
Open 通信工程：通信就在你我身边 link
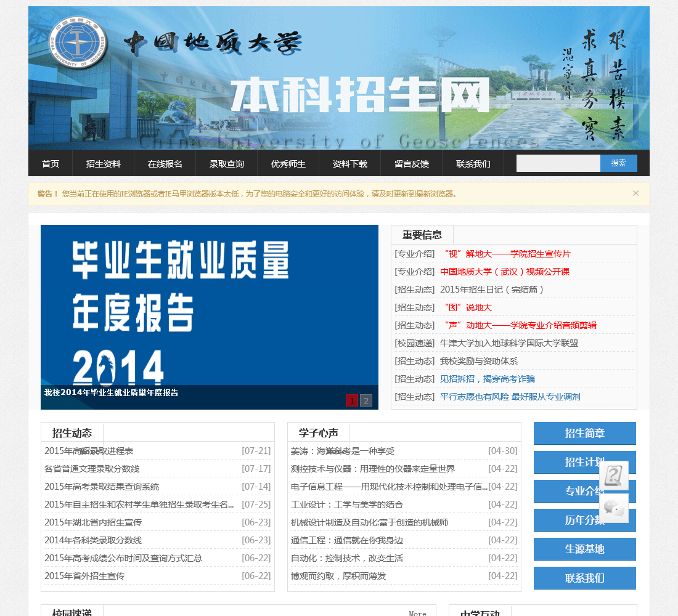coord(347,540)
